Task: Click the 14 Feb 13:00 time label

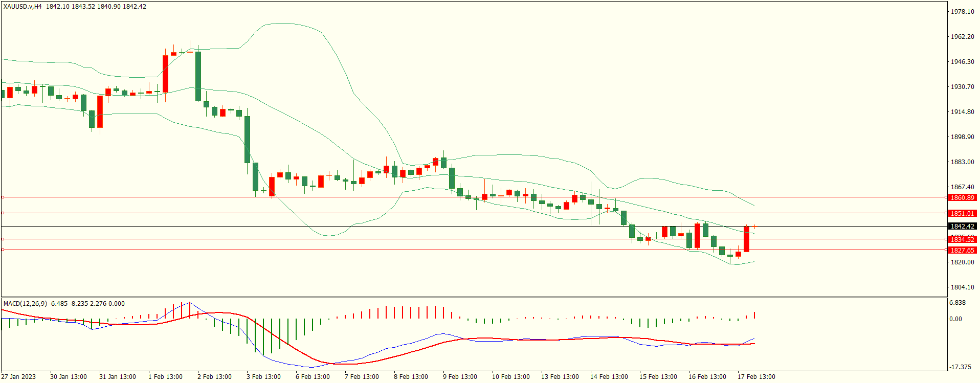Action: tap(609, 377)
